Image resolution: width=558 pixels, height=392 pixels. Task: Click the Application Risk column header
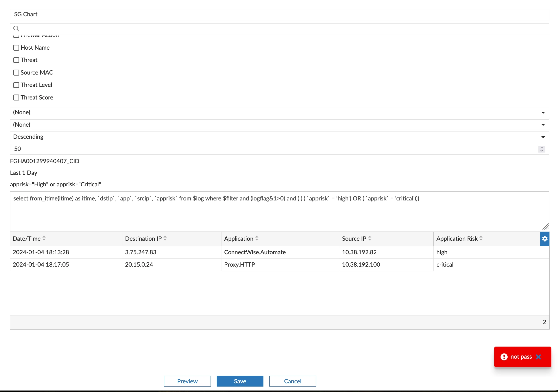point(487,239)
